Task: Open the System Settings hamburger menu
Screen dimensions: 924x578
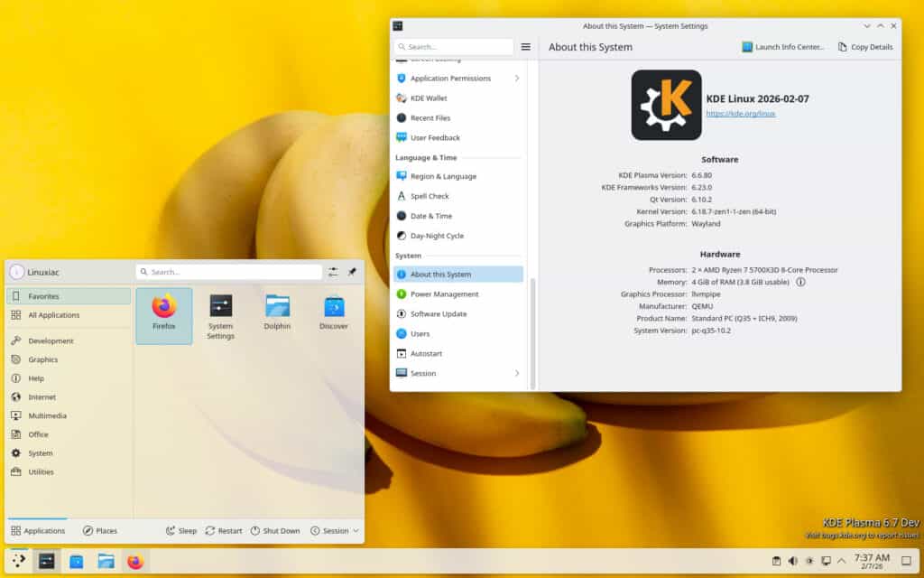Action: (526, 46)
